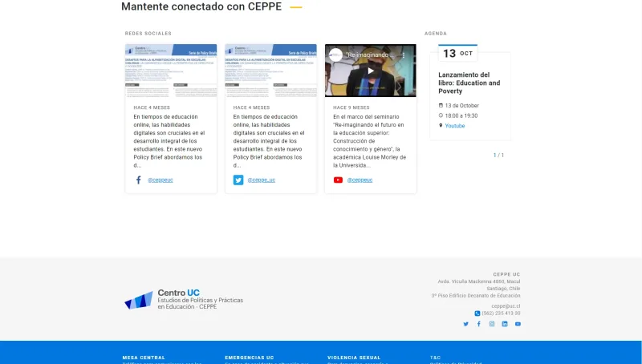Click the Facebook post text about educación online
Screen dimensions: 642x364
click(x=169, y=141)
